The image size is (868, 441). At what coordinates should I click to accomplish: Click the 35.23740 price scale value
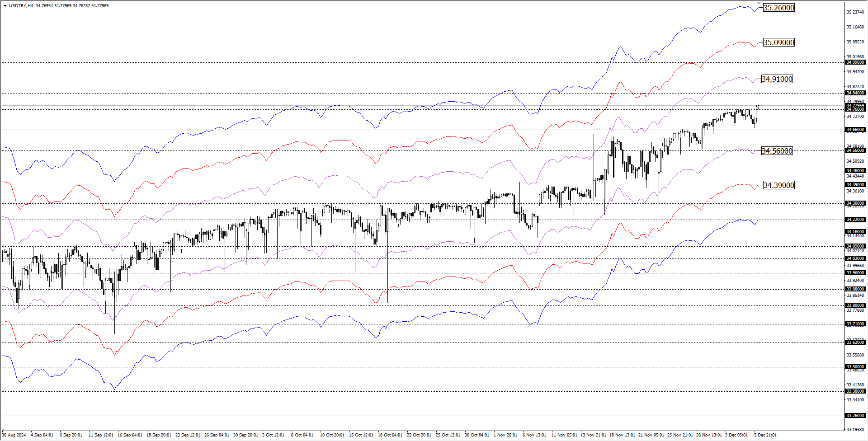[855, 12]
